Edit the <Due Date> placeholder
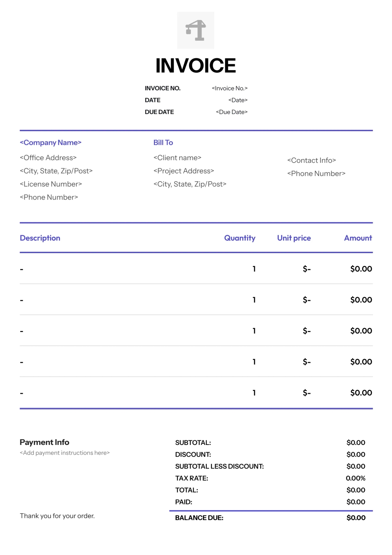 tap(232, 112)
